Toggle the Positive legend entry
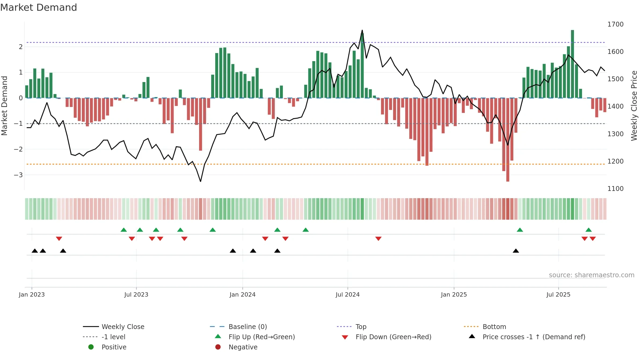 click(x=107, y=347)
